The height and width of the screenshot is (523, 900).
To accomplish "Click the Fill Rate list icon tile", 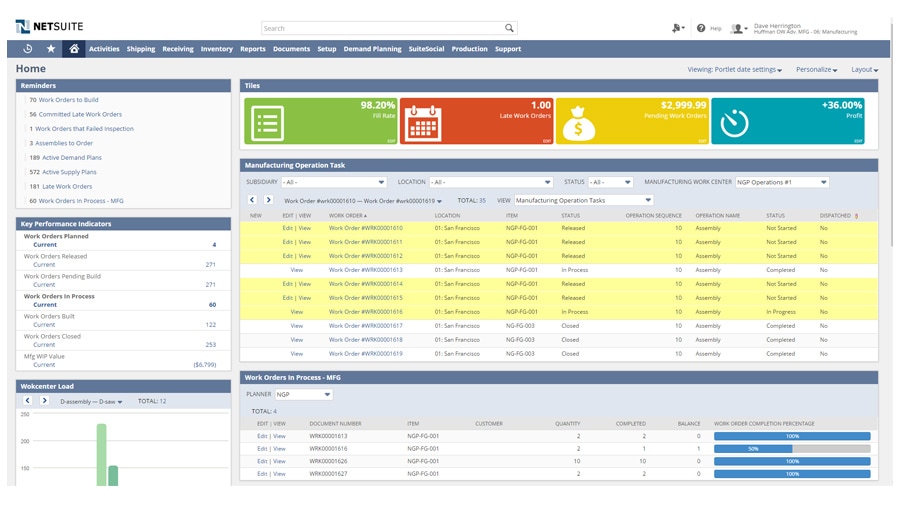I will (267, 123).
